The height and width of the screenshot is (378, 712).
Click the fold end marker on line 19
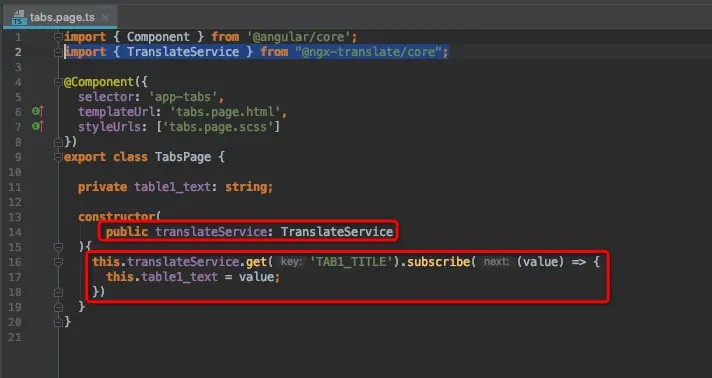pyautogui.click(x=58, y=308)
